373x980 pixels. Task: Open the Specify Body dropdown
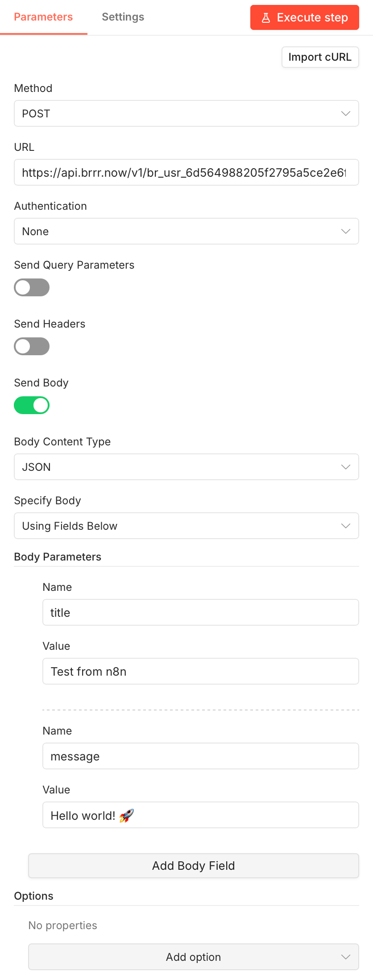186,526
